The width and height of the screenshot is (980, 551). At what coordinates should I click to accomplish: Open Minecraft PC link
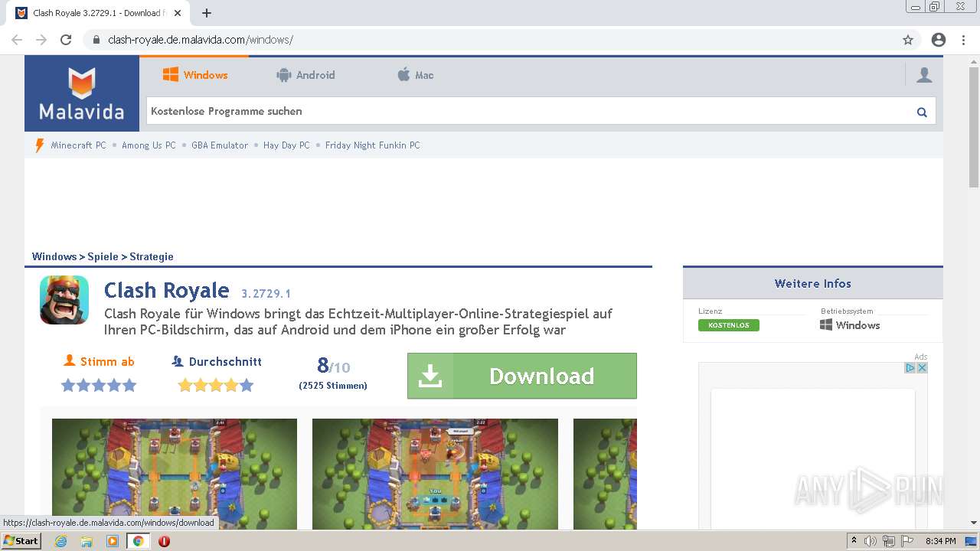click(78, 145)
